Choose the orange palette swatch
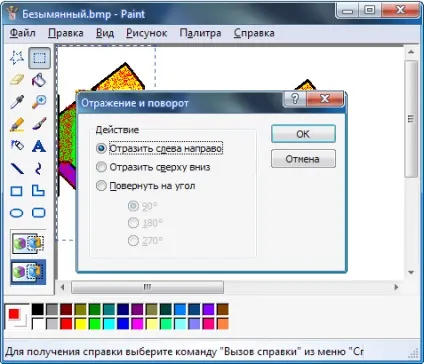Image resolution: width=424 pixels, height=364 pixels. tap(223, 323)
